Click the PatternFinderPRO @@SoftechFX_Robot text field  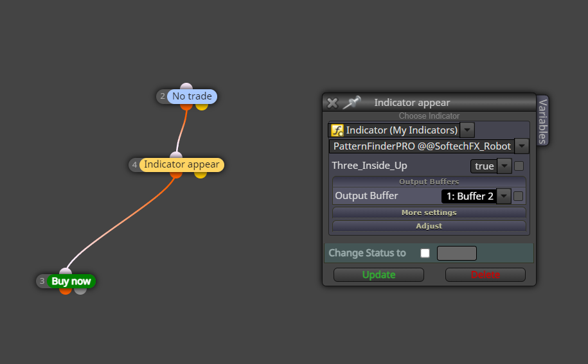pyautogui.click(x=422, y=146)
